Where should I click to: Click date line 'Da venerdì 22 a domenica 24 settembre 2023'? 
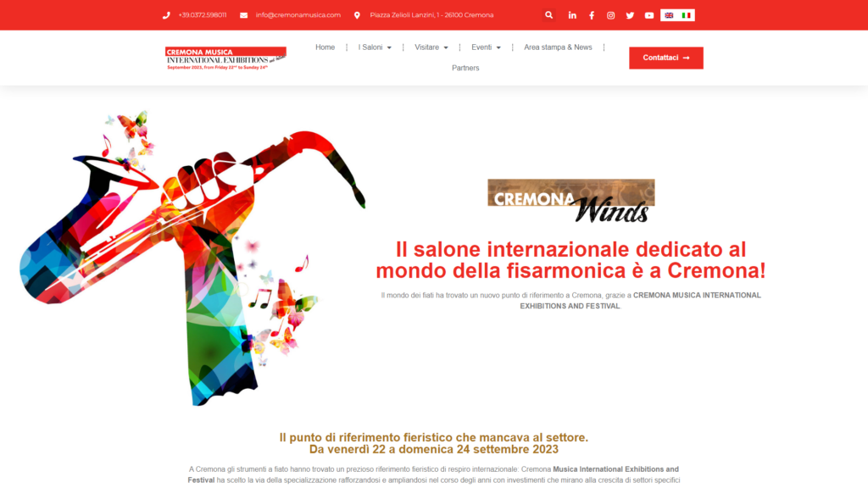[433, 449]
